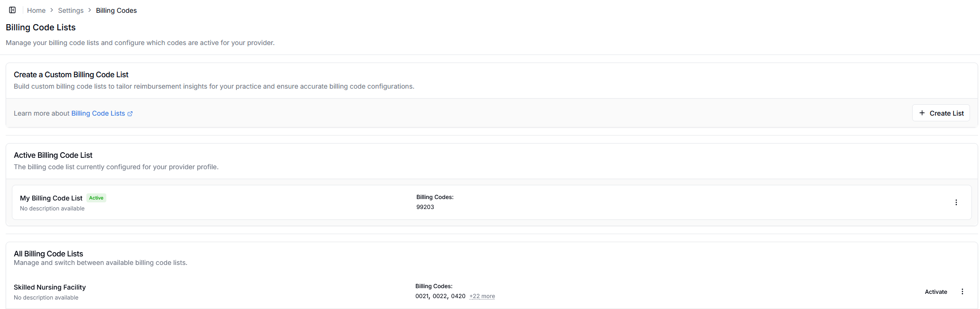Click the chevron after Settings breadcrumb
Screen dimensions: 980x309
coord(89,10)
